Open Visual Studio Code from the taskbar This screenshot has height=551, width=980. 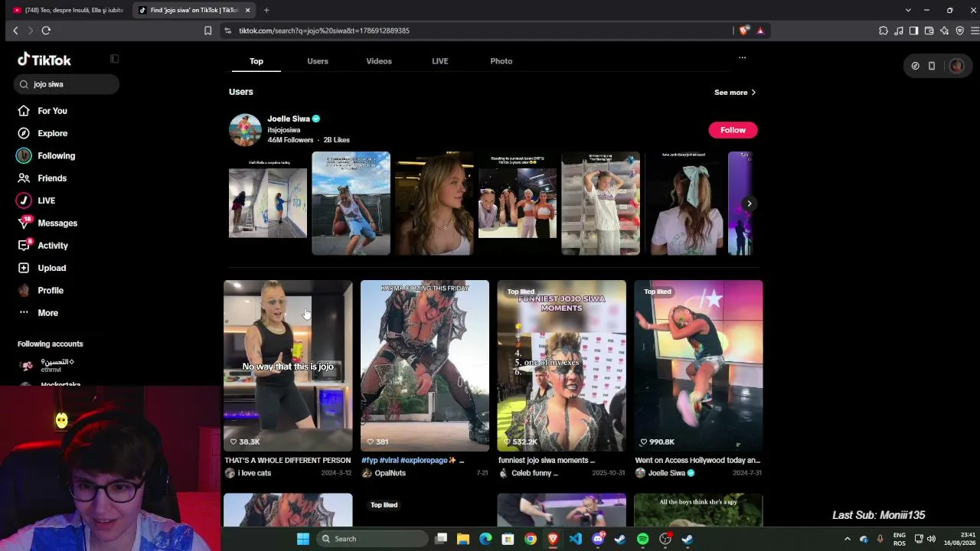pos(575,539)
